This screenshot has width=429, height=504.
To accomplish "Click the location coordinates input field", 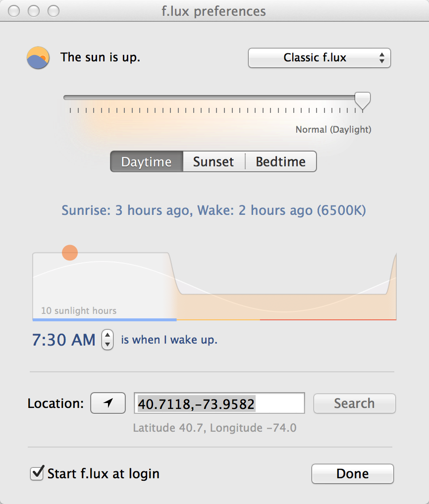I will coord(219,403).
